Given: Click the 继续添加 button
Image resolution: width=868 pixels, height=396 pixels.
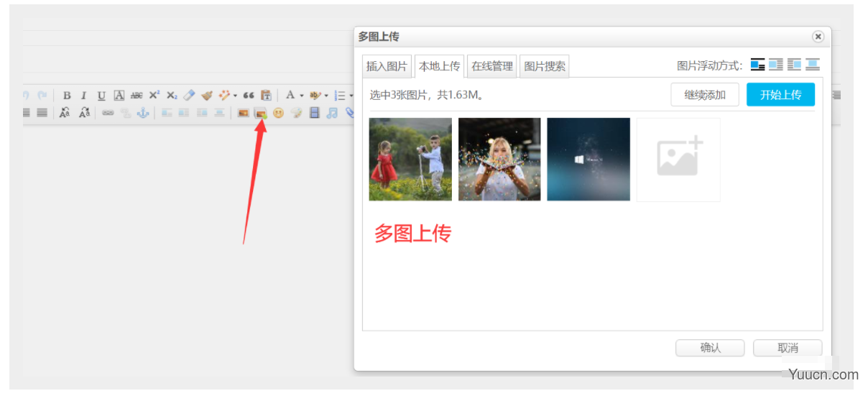Looking at the screenshot, I should click(705, 95).
